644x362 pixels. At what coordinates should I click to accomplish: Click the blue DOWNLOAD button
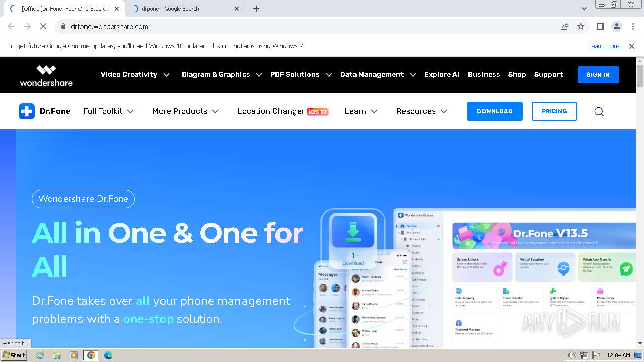tap(495, 111)
